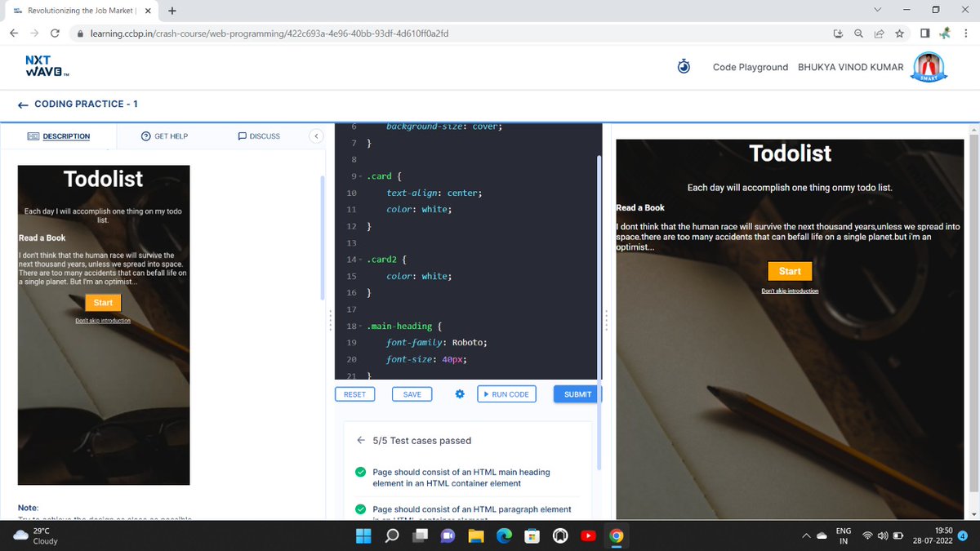Image resolution: width=980 pixels, height=551 pixels.
Task: Open a new browser tab
Action: point(172,11)
